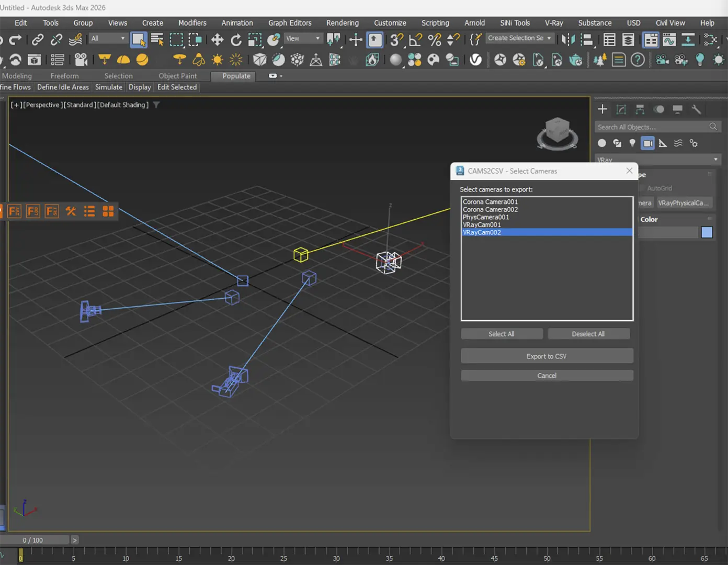
Task: Open the Select by Name list icon
Action: [x=157, y=39]
